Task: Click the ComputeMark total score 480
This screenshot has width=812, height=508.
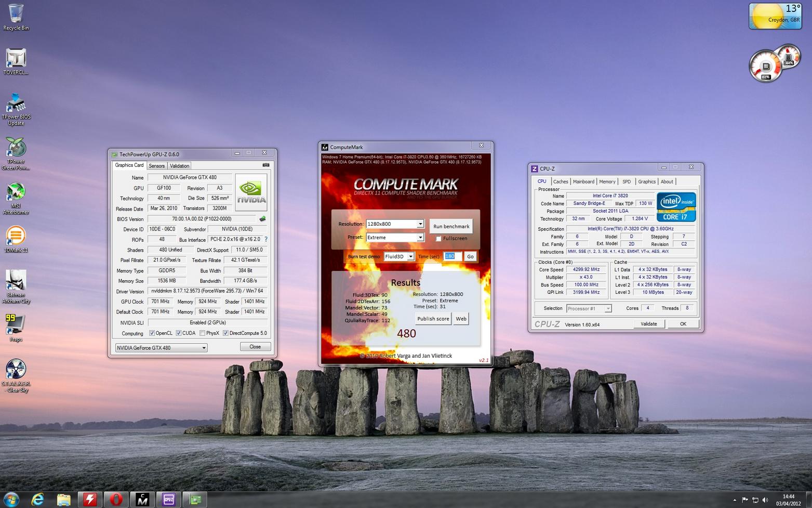Action: [x=406, y=334]
